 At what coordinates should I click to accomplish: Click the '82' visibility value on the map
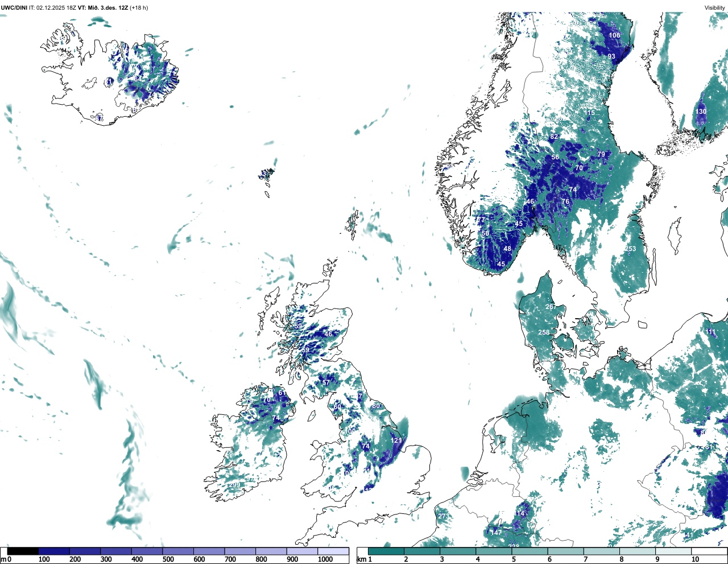click(x=554, y=137)
